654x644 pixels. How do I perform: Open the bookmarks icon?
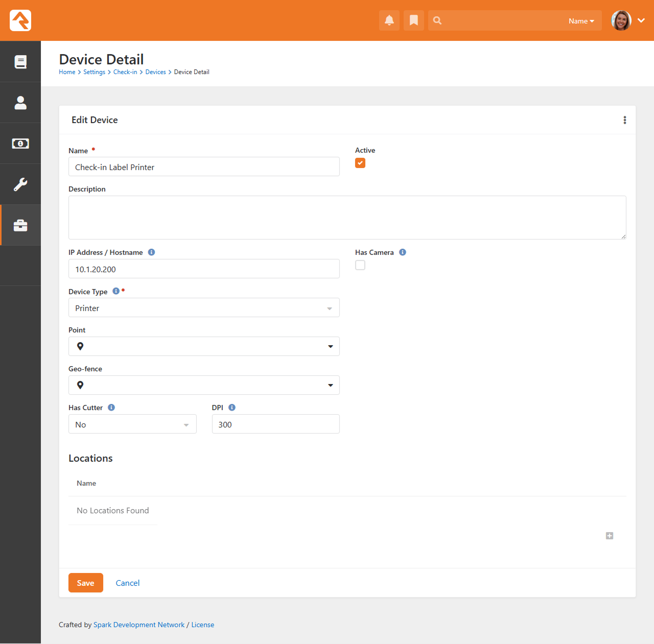414,20
